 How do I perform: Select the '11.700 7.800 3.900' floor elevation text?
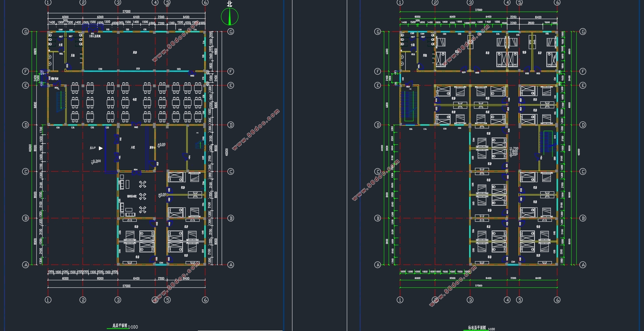pos(513,151)
